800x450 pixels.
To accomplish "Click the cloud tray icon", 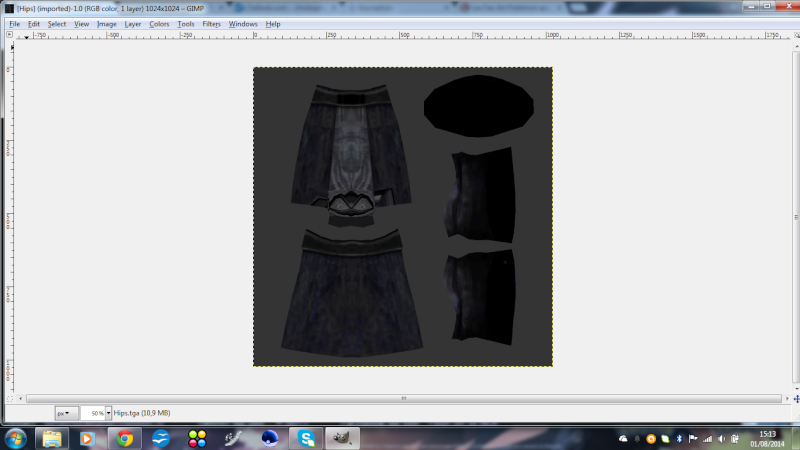I will tap(623, 439).
